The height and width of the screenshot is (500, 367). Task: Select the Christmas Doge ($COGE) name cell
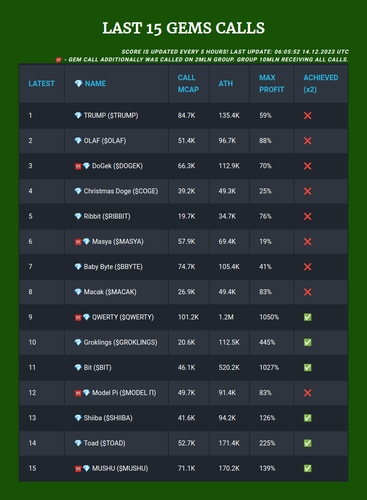[x=116, y=191]
